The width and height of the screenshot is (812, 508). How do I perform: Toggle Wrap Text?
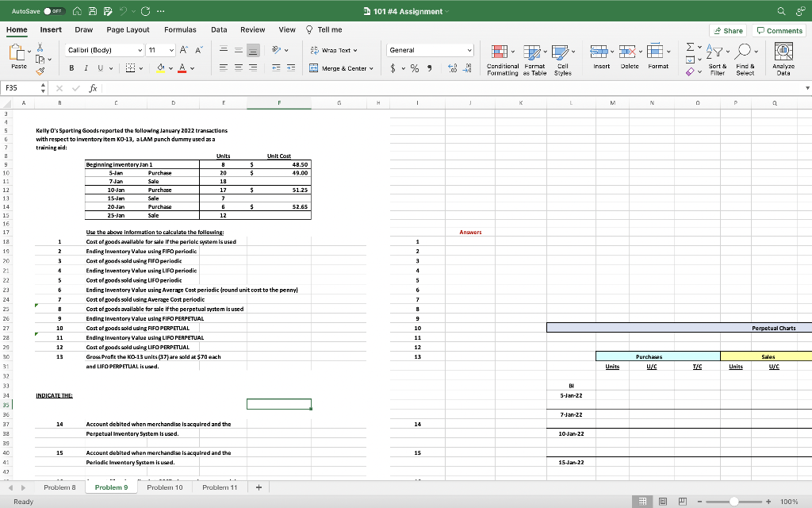[x=334, y=50]
